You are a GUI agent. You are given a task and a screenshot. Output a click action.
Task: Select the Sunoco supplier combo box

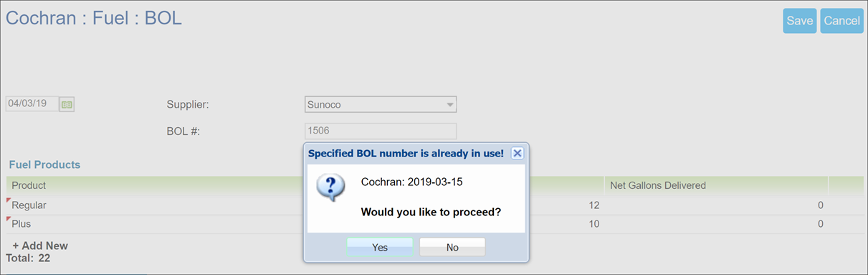(381, 105)
